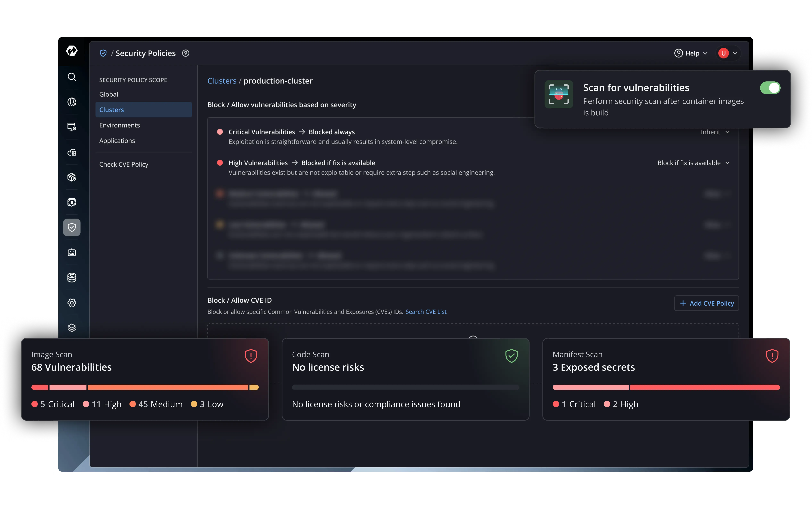Open the globe icon in sidebar

(71, 102)
